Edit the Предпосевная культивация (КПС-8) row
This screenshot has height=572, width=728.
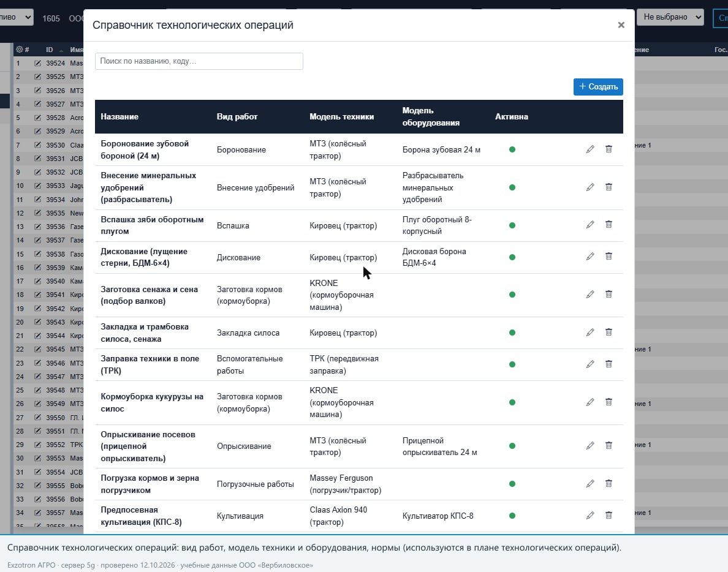click(x=590, y=516)
